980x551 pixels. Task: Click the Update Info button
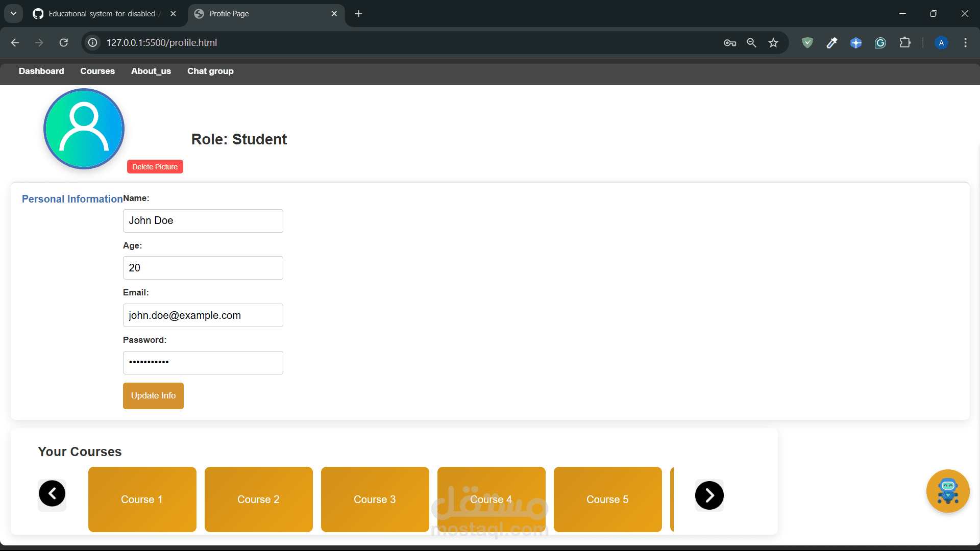tap(153, 396)
